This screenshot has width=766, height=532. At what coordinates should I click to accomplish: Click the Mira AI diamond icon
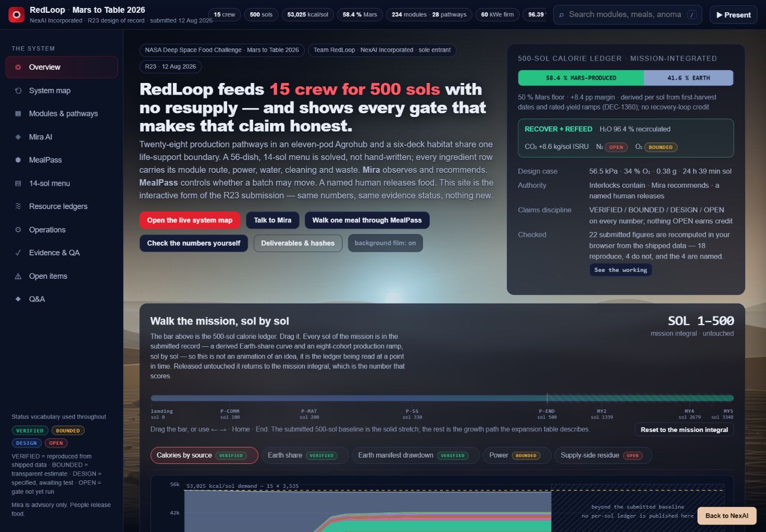18,137
